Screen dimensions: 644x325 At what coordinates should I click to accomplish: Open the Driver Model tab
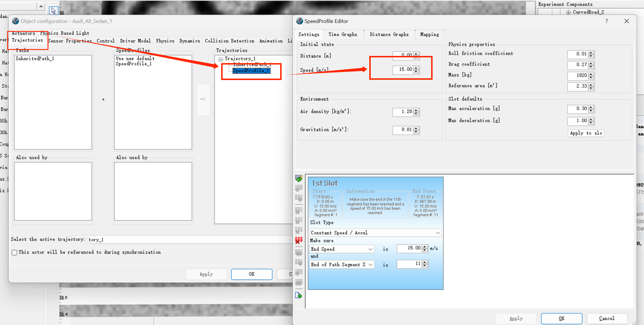(x=135, y=41)
